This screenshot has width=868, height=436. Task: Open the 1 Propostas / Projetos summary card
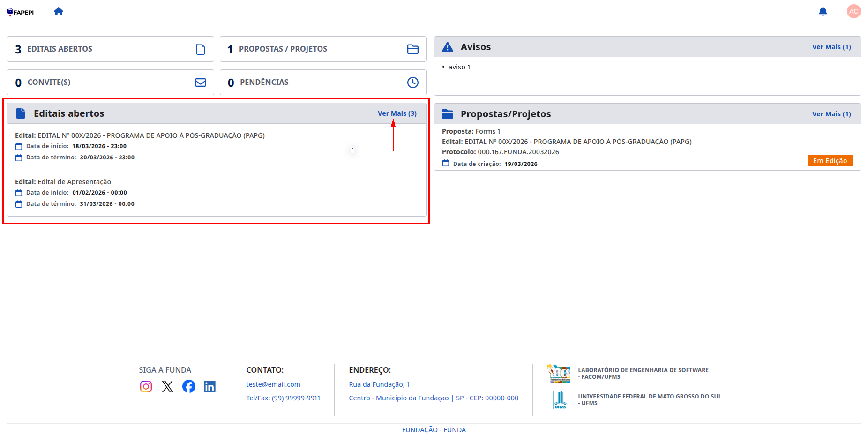(323, 49)
